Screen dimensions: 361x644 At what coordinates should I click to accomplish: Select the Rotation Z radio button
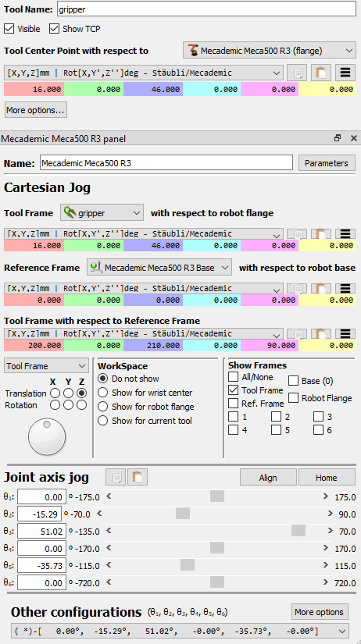pos(82,405)
